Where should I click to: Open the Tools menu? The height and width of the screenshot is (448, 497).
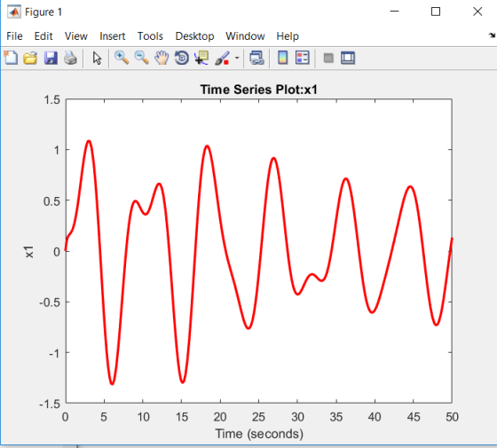pyautogui.click(x=150, y=36)
